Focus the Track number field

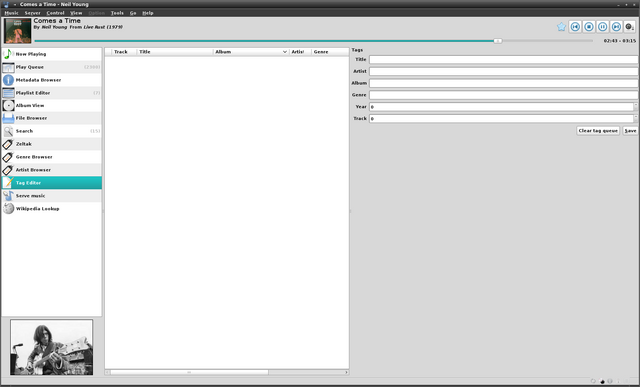pyautogui.click(x=501, y=119)
